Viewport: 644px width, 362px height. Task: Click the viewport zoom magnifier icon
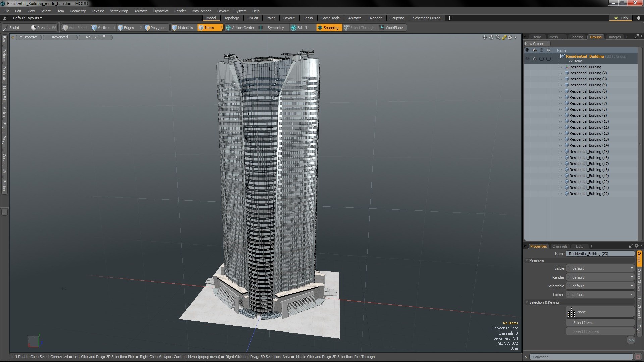498,37
